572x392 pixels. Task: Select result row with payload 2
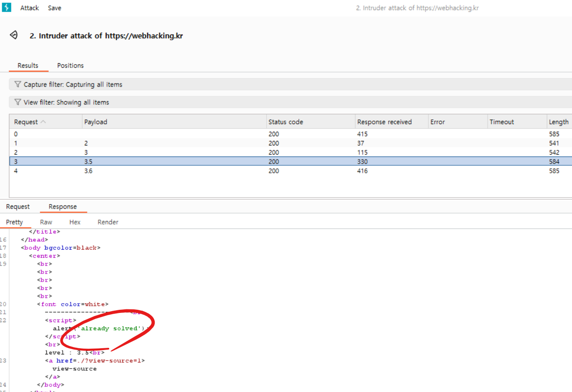coord(290,143)
